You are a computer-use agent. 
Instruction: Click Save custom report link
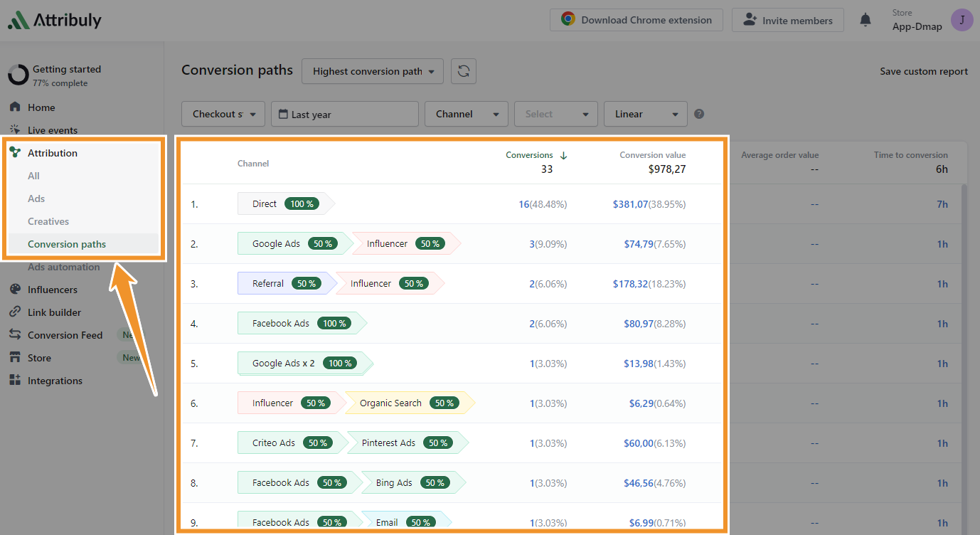click(923, 71)
